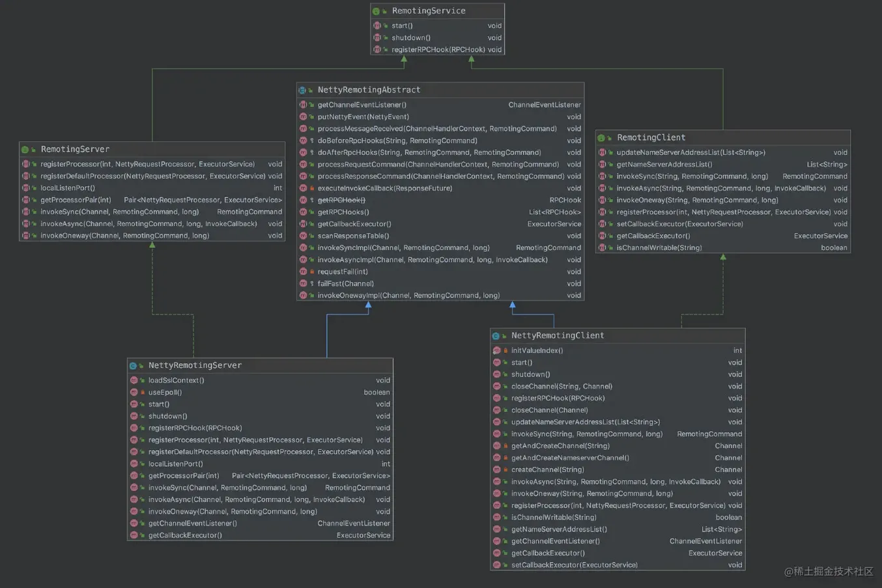Select processMessageReceived method row
Image resolution: width=882 pixels, height=588 pixels.
click(x=440, y=128)
